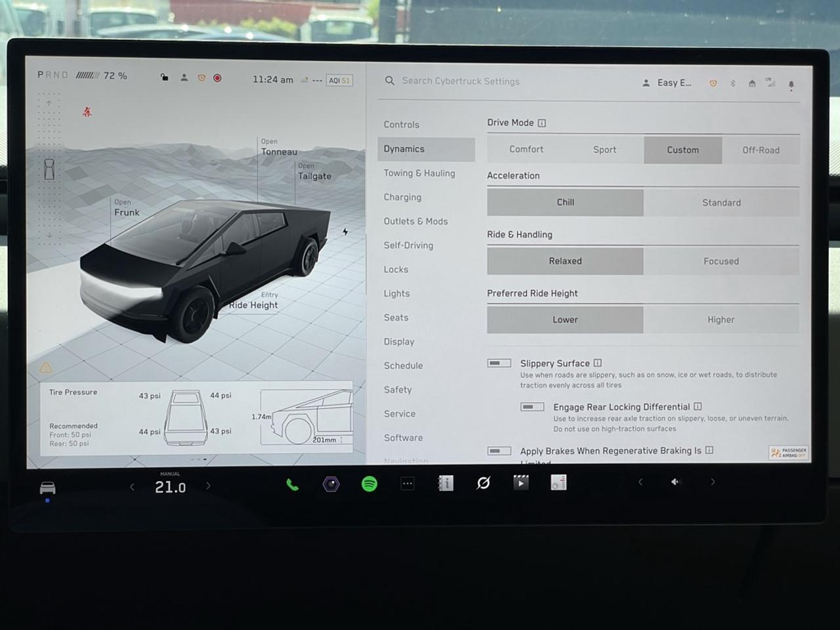Tap the 21.0 temperature setting
This screenshot has height=630, width=840.
[x=171, y=487]
